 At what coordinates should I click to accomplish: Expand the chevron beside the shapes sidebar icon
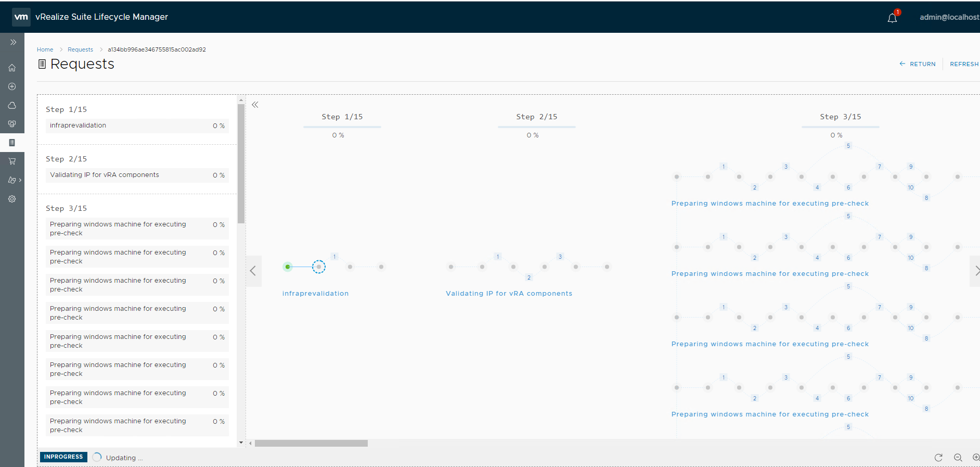click(x=20, y=180)
